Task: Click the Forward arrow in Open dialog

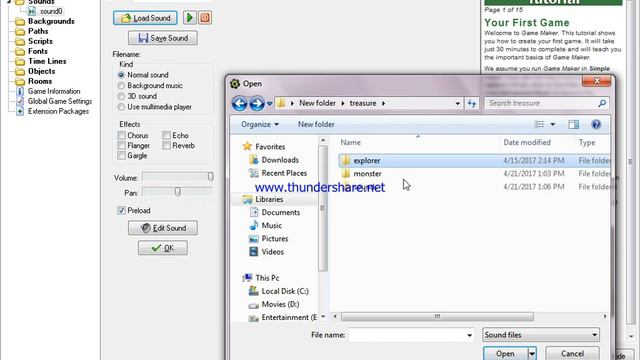Action: tap(257, 103)
